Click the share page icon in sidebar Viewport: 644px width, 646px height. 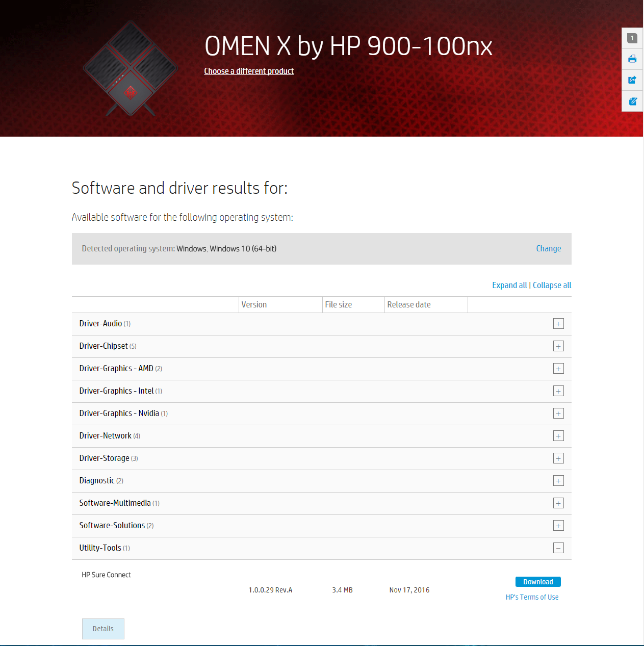pyautogui.click(x=632, y=80)
